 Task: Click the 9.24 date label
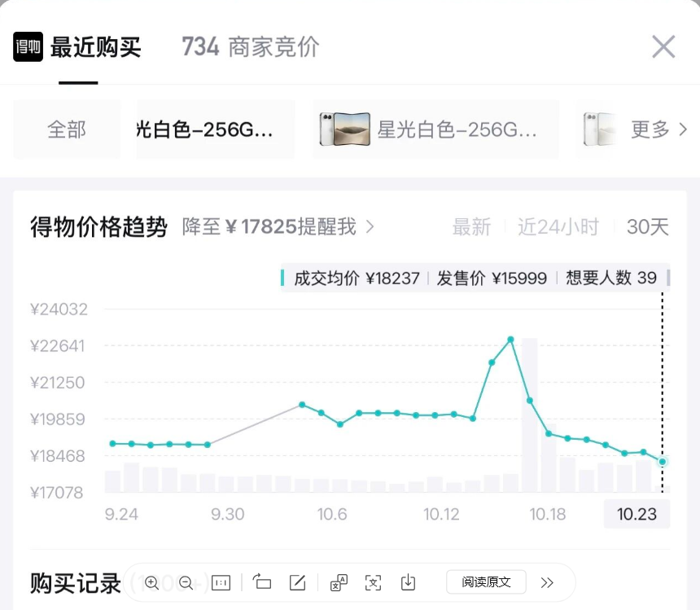(x=121, y=514)
